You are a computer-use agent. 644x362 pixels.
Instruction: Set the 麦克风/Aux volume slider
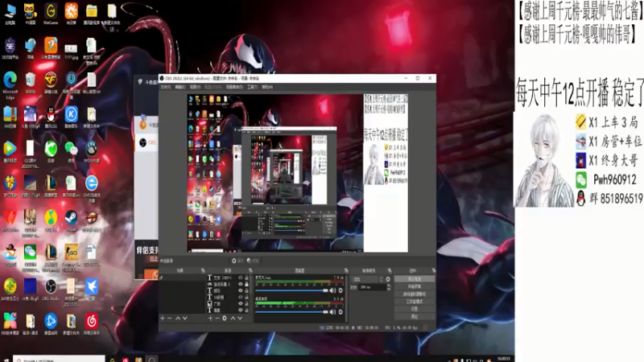(291, 290)
